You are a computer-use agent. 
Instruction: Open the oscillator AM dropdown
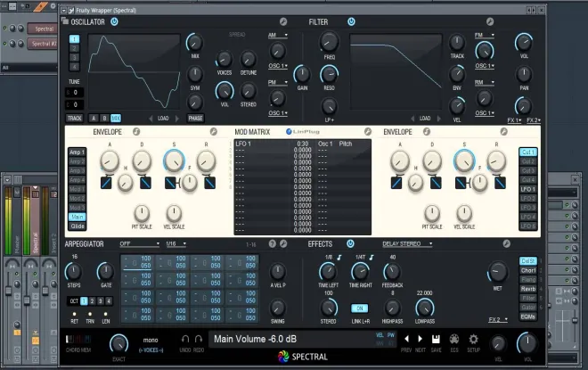278,36
